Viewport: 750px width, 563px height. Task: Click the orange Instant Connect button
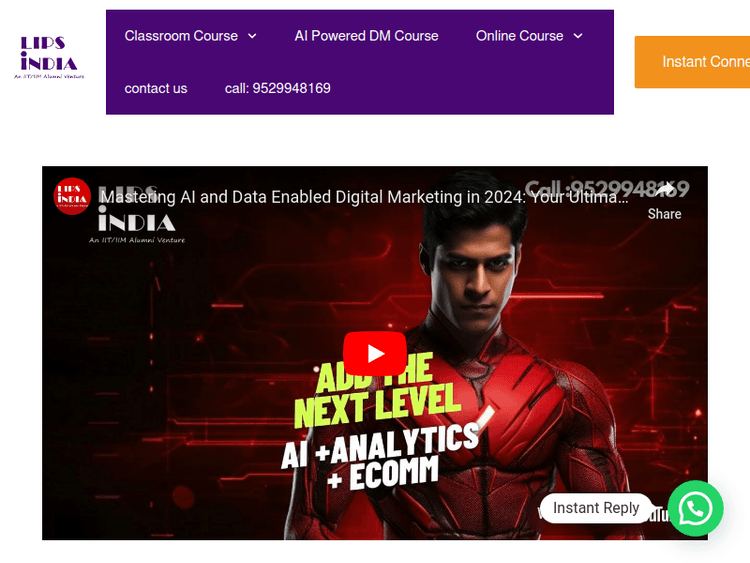pos(692,62)
